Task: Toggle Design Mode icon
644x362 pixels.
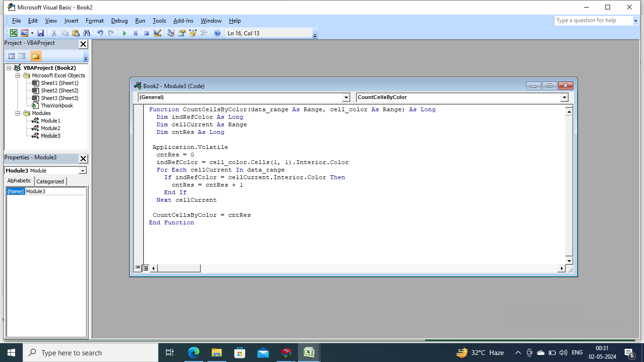Action: 157,33
